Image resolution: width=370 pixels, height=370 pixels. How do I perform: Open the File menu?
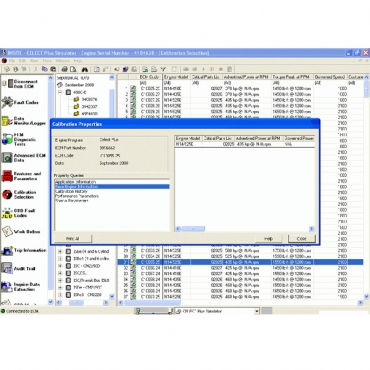coord(12,61)
